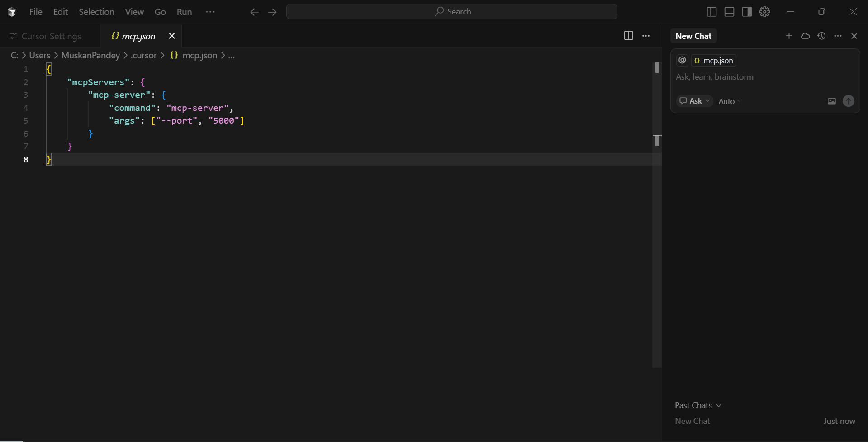
Task: Click the Users breadcrumb
Action: [x=40, y=55]
